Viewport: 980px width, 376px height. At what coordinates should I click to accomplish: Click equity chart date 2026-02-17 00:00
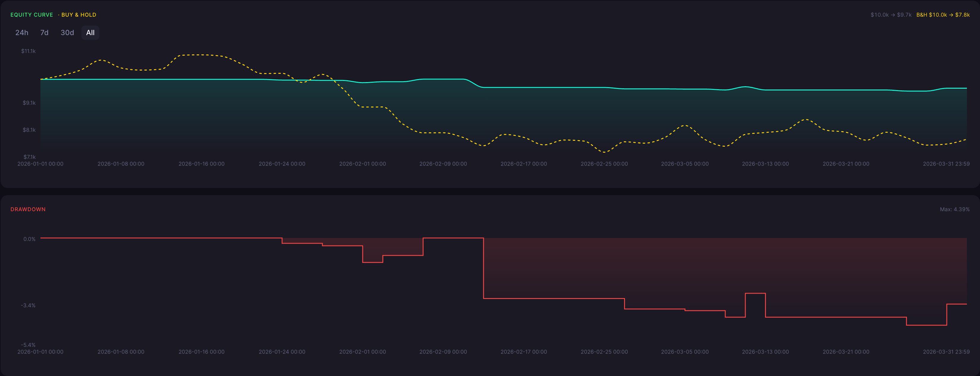524,164
